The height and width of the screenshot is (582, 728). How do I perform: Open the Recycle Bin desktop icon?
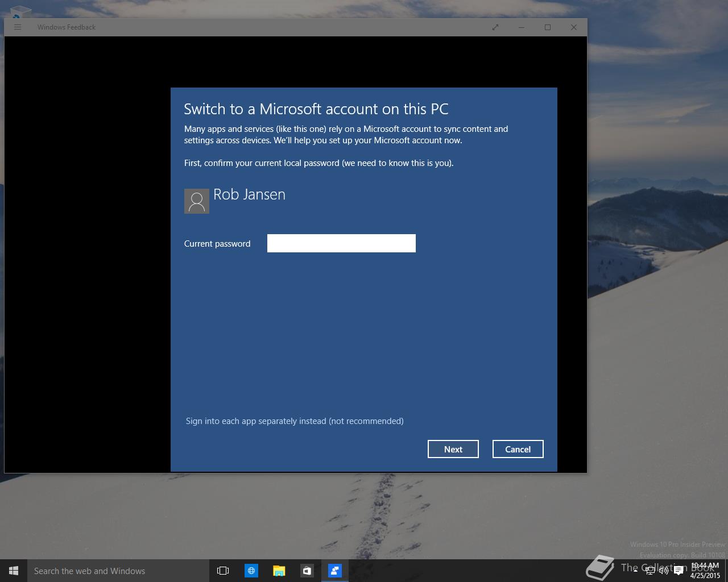tap(20, 11)
